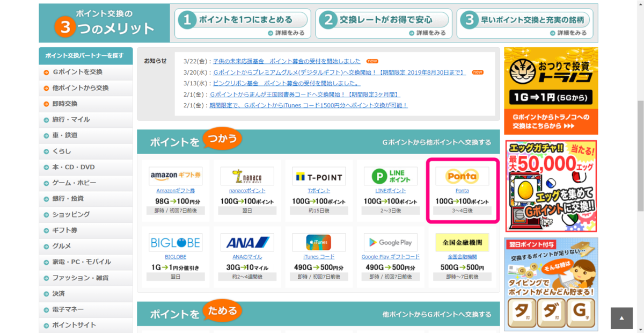Open the ポイントサイト category
Image resolution: width=644 pixels, height=333 pixels.
tap(86, 325)
